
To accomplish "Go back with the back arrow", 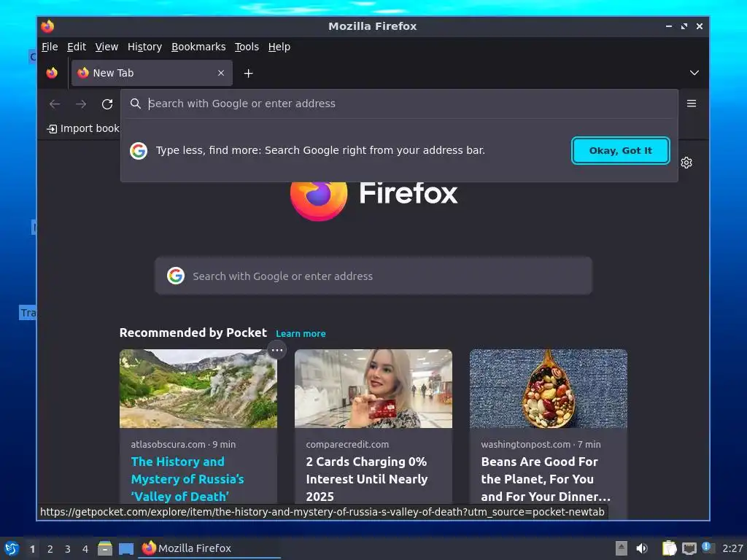I will [x=55, y=104].
